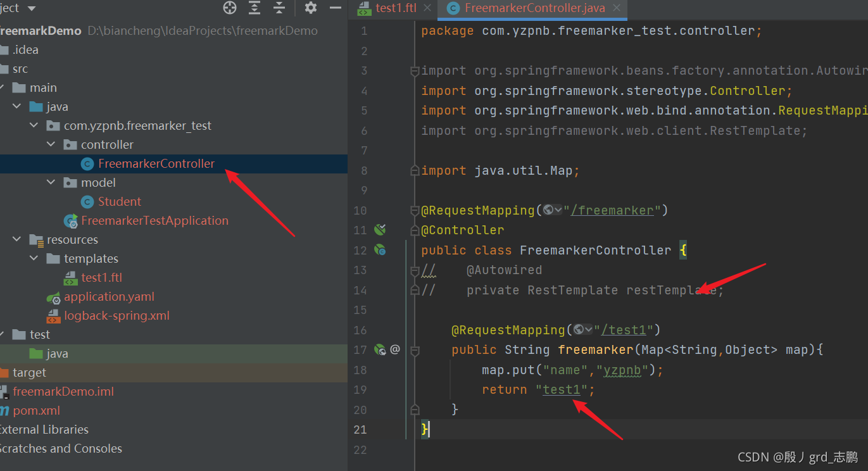Open the Project view dropdown

32,8
